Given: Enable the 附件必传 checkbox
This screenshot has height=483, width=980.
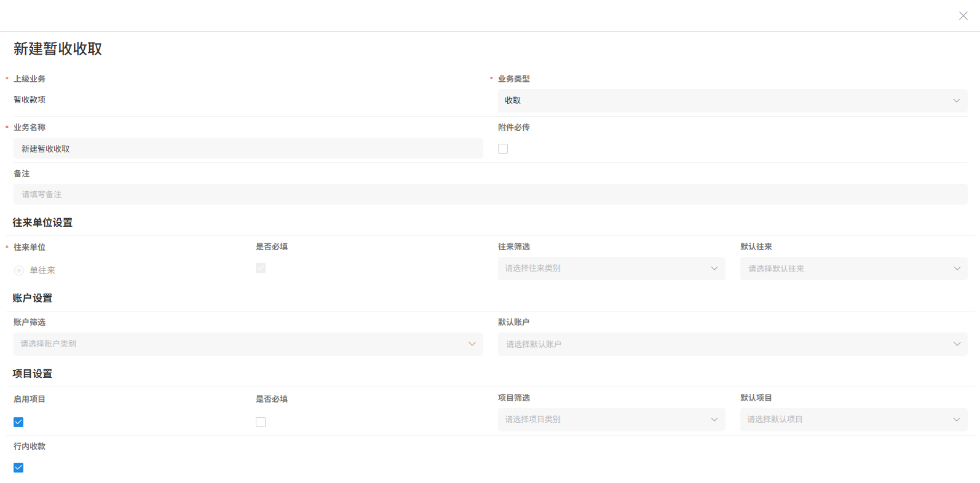Looking at the screenshot, I should (x=503, y=149).
